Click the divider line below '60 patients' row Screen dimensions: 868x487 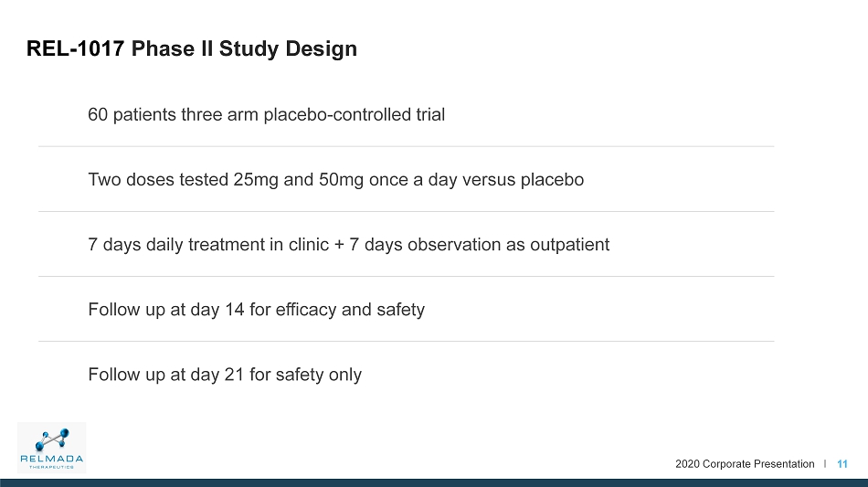point(406,147)
